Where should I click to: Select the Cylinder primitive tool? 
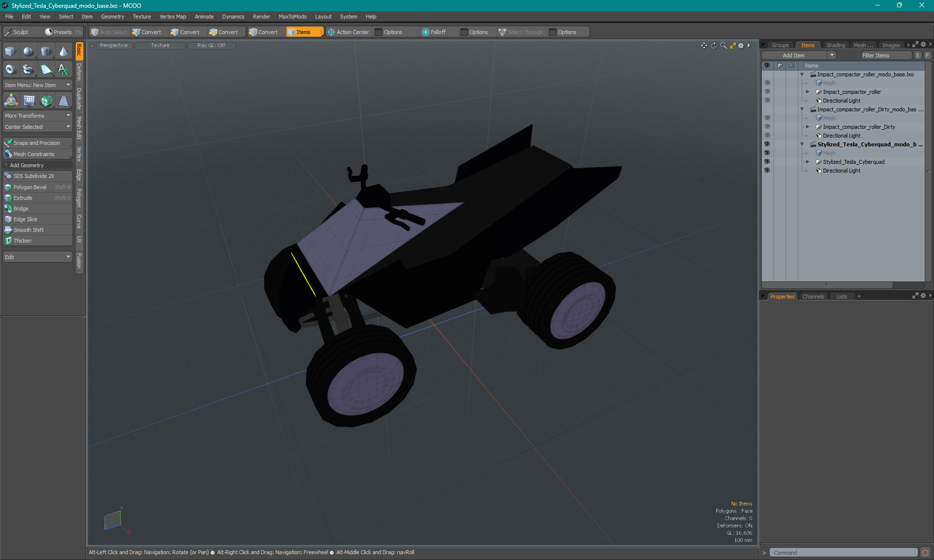pos(46,52)
